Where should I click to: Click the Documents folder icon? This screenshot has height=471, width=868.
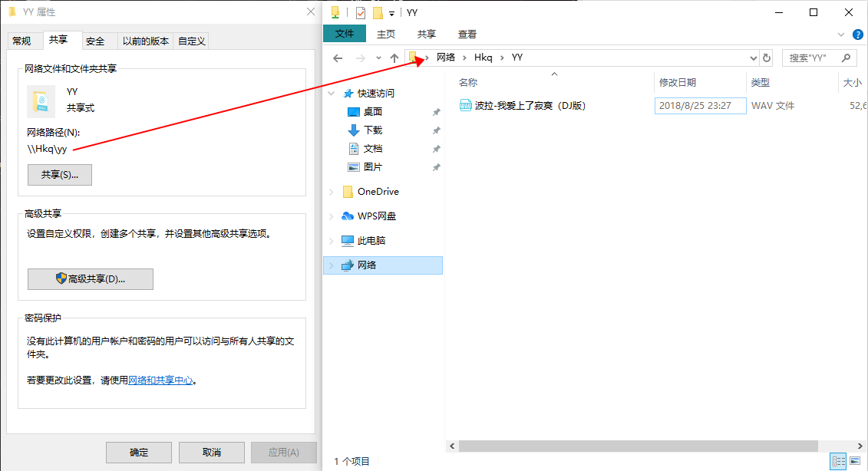[354, 148]
